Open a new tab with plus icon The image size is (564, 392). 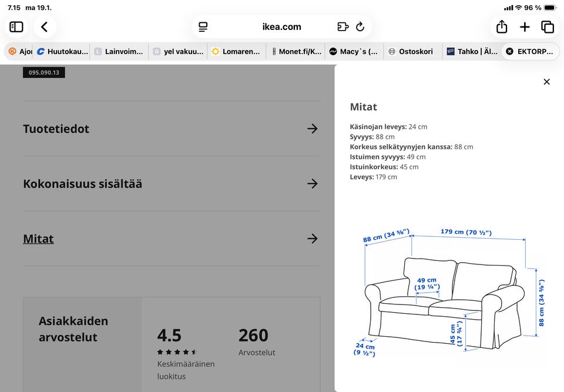coord(525,27)
